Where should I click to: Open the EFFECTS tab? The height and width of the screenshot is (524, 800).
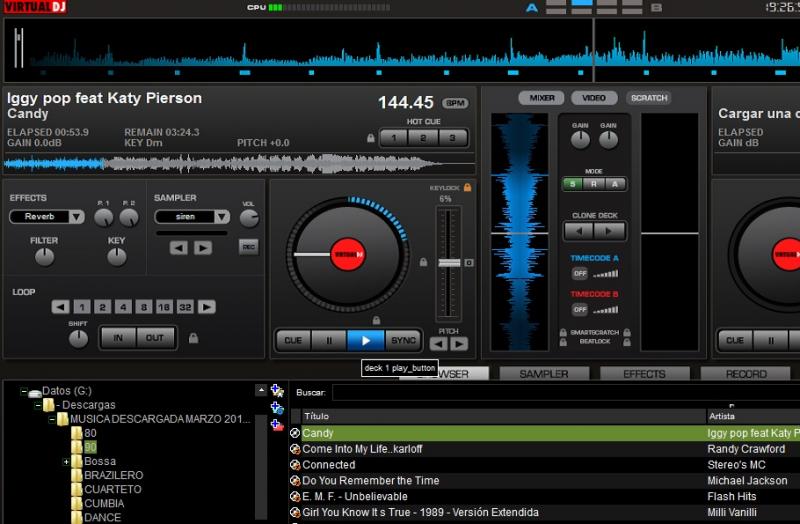pos(644,375)
